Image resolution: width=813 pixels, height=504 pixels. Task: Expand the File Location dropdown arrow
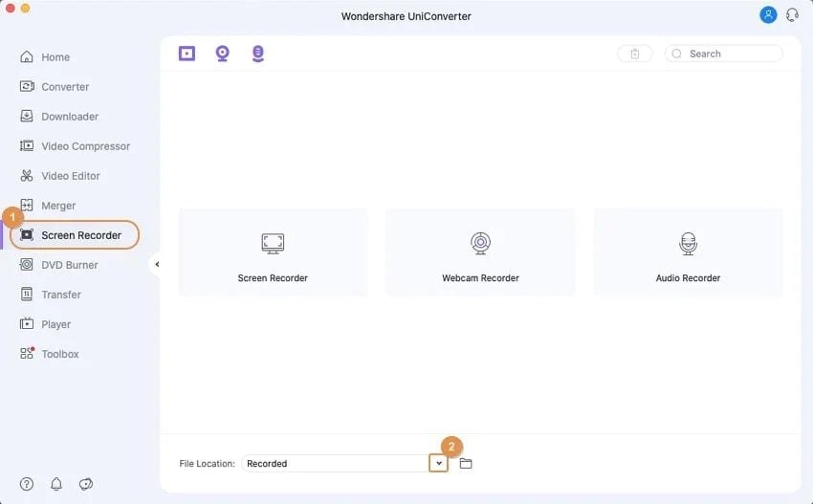click(x=439, y=463)
